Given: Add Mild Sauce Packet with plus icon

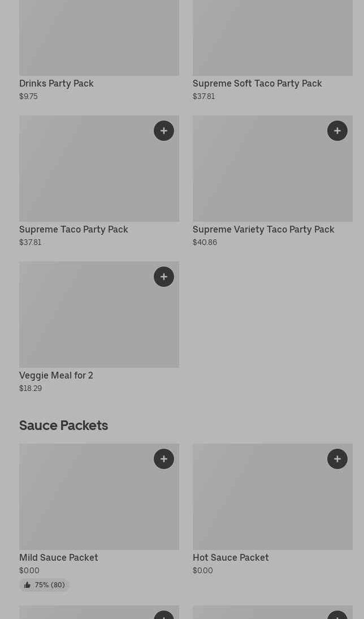Looking at the screenshot, I should point(164,459).
